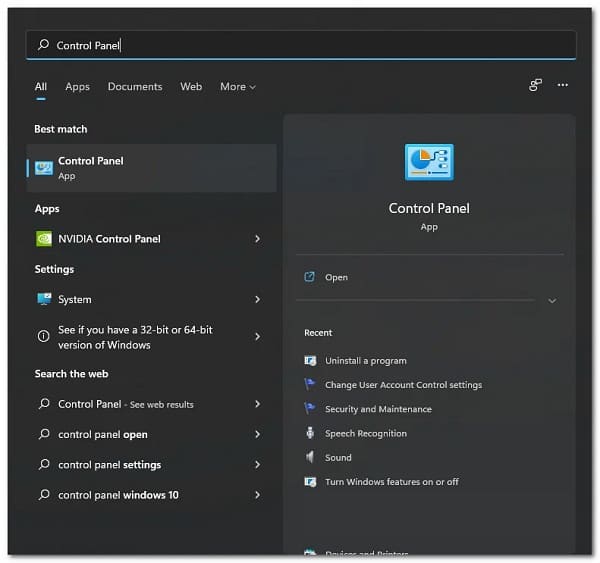Click the microphone icon for Speech Recognition
600x563 pixels.
click(310, 433)
